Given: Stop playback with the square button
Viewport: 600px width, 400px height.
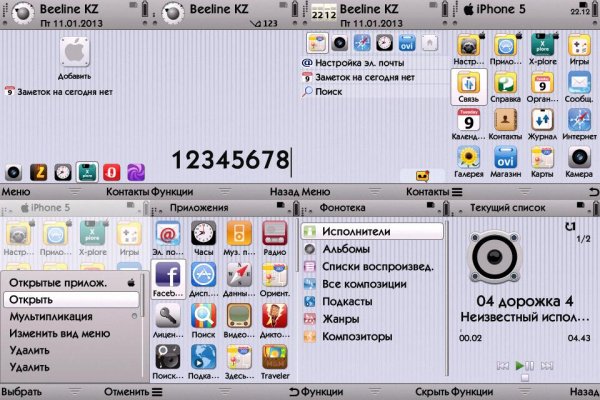Looking at the screenshot, I should (x=525, y=378).
